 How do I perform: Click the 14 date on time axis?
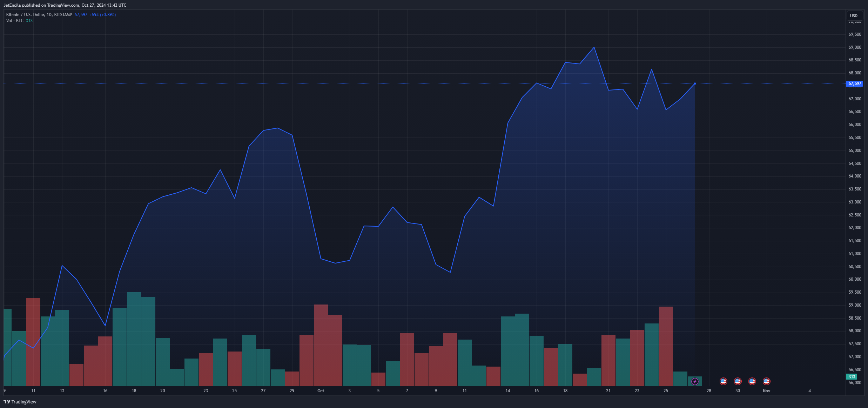point(507,391)
